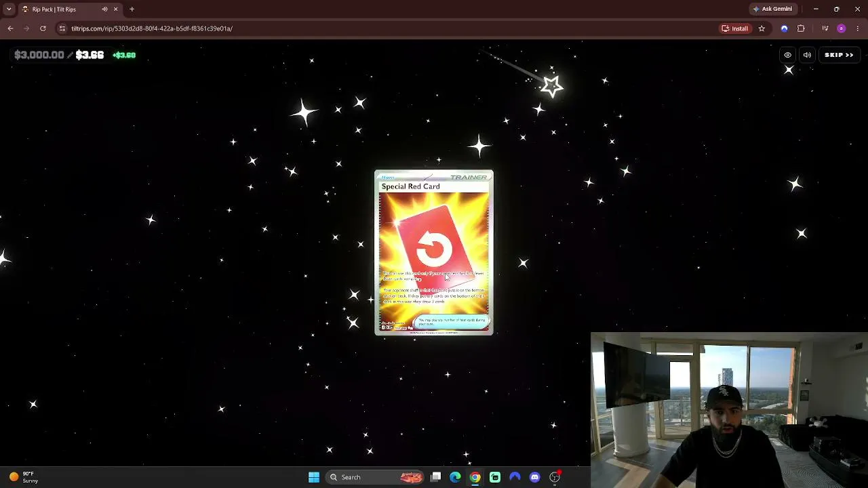Click the Ask Gemini button
The width and height of the screenshot is (868, 488).
tap(772, 9)
